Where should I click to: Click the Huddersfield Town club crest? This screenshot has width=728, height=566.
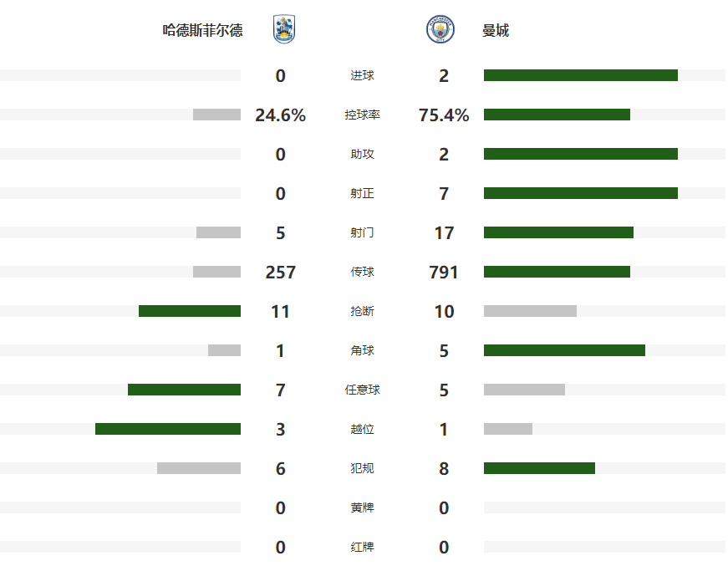(x=283, y=30)
